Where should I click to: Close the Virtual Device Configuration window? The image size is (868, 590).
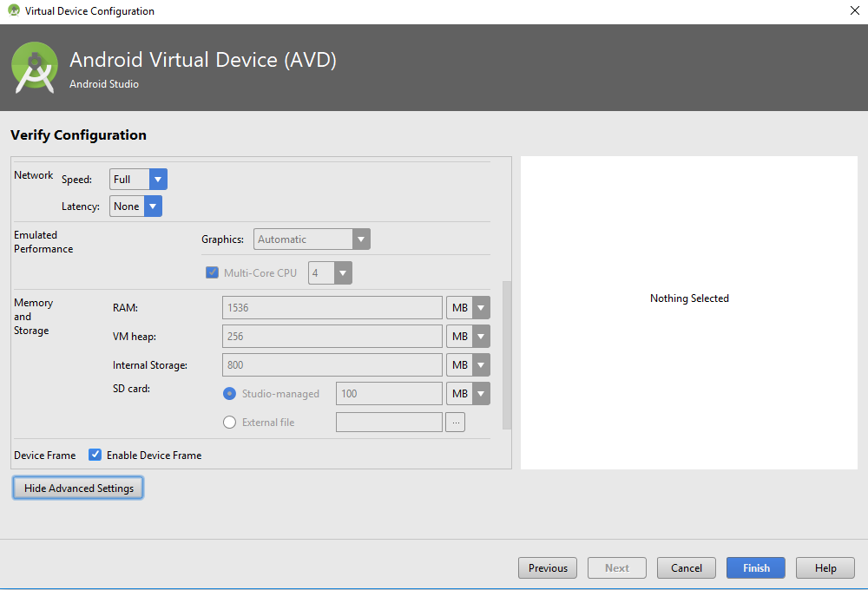[855, 10]
